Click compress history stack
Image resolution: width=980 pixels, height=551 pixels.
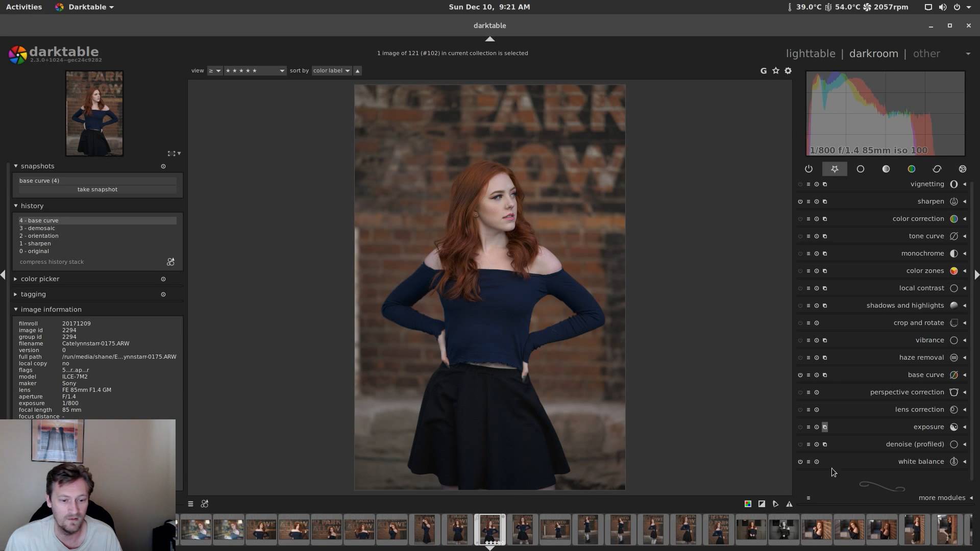tap(52, 262)
